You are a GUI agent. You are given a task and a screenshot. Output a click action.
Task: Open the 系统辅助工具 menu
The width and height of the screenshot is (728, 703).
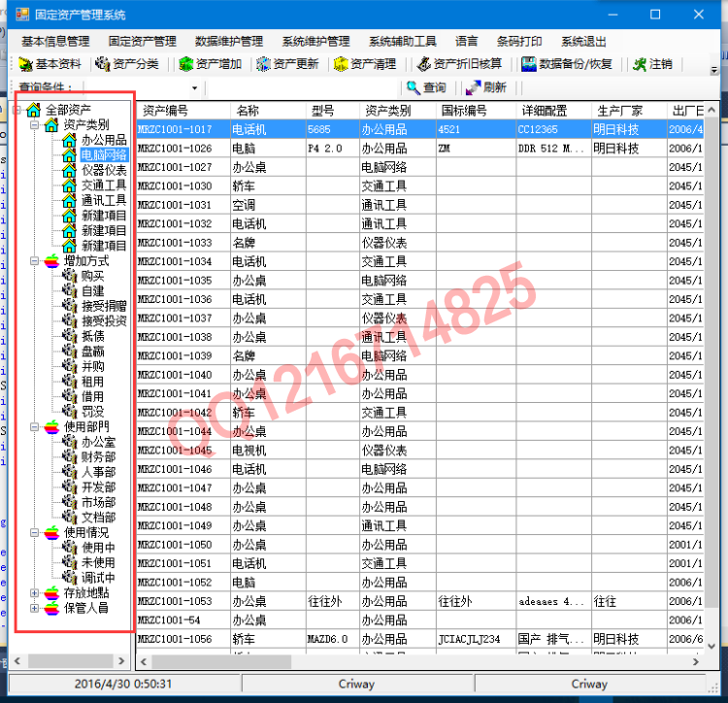[x=403, y=42]
